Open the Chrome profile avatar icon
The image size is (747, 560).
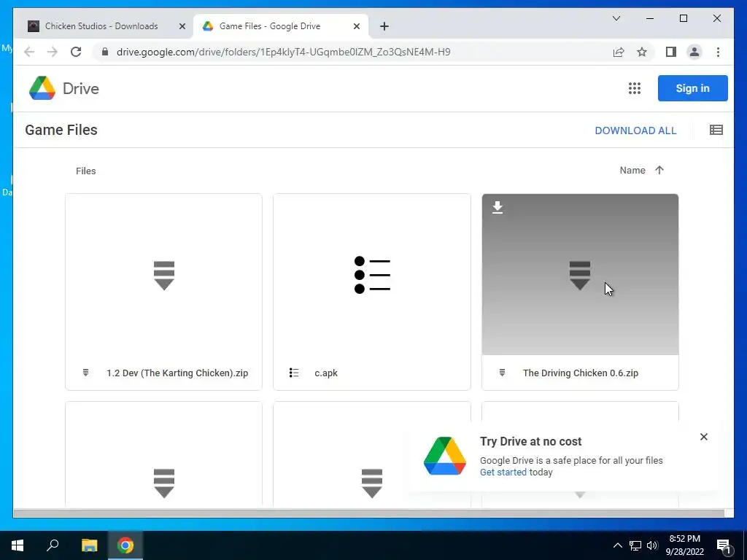coord(694,52)
